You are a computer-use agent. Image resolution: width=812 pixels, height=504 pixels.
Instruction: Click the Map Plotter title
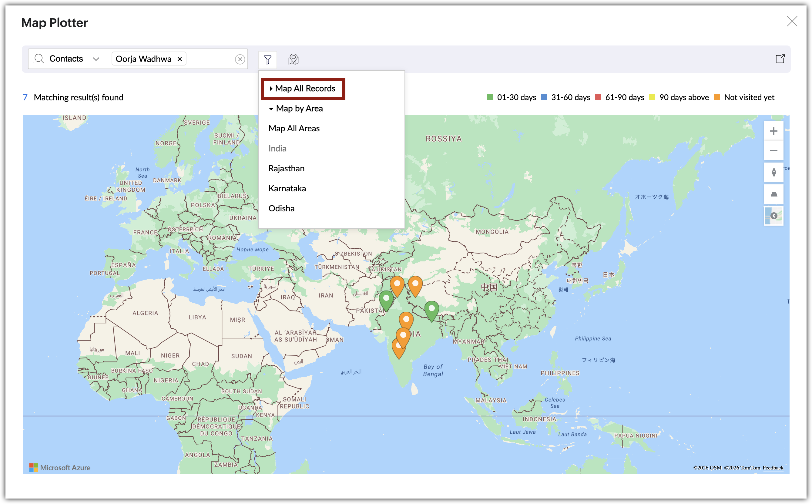pos(54,22)
